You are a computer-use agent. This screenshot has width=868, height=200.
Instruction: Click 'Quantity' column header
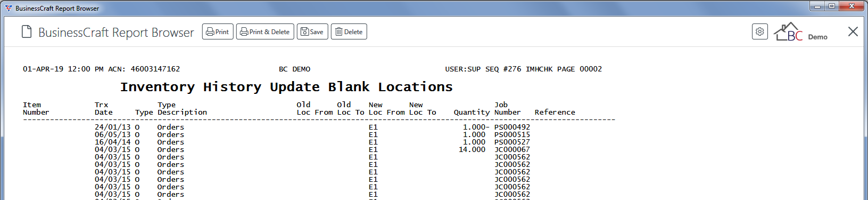tap(472, 113)
